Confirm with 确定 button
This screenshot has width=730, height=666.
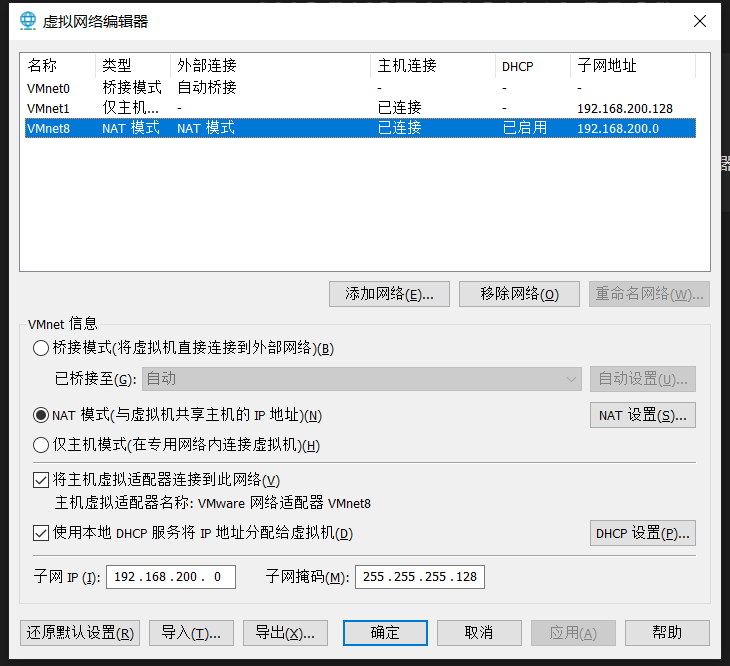385,633
